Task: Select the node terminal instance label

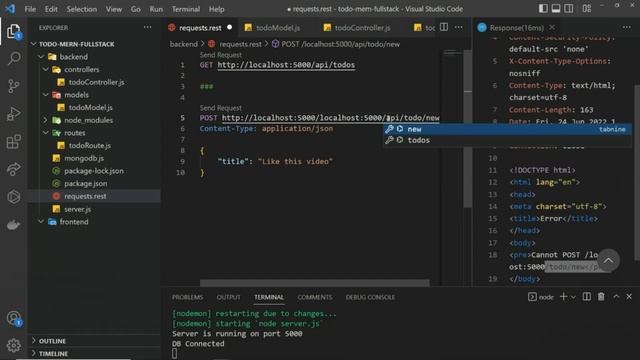Action: coord(541,297)
